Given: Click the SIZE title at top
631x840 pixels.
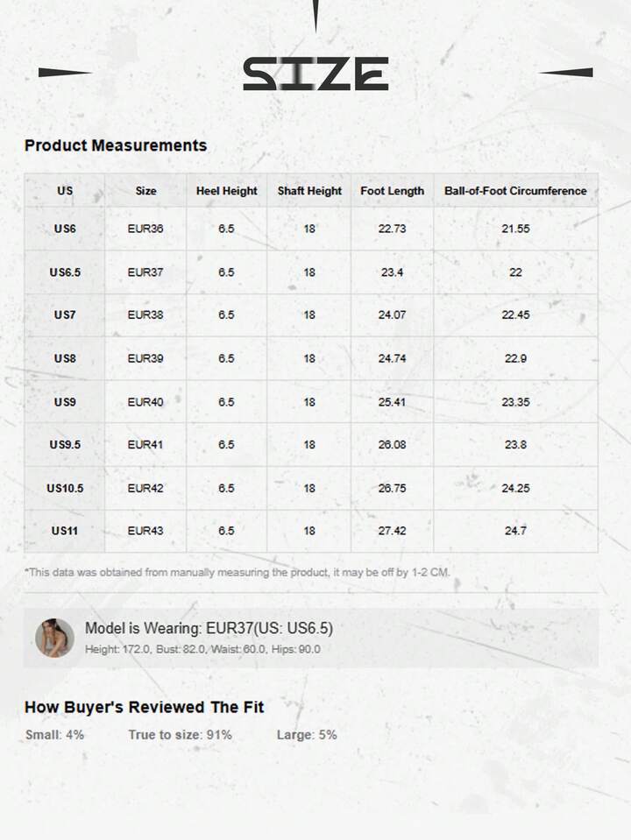Looking at the screenshot, I should [315, 74].
